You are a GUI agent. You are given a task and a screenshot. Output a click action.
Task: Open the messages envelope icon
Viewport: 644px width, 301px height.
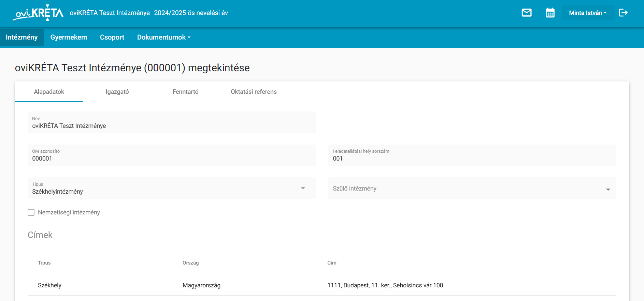[527, 13]
